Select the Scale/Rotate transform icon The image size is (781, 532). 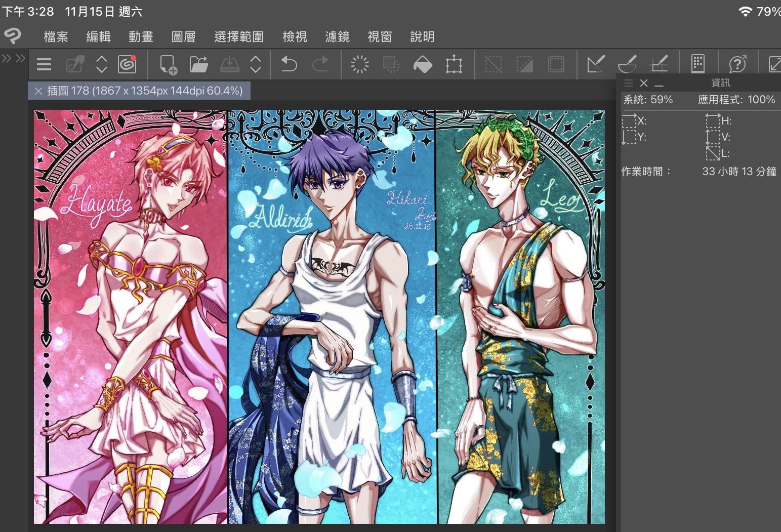click(x=454, y=65)
